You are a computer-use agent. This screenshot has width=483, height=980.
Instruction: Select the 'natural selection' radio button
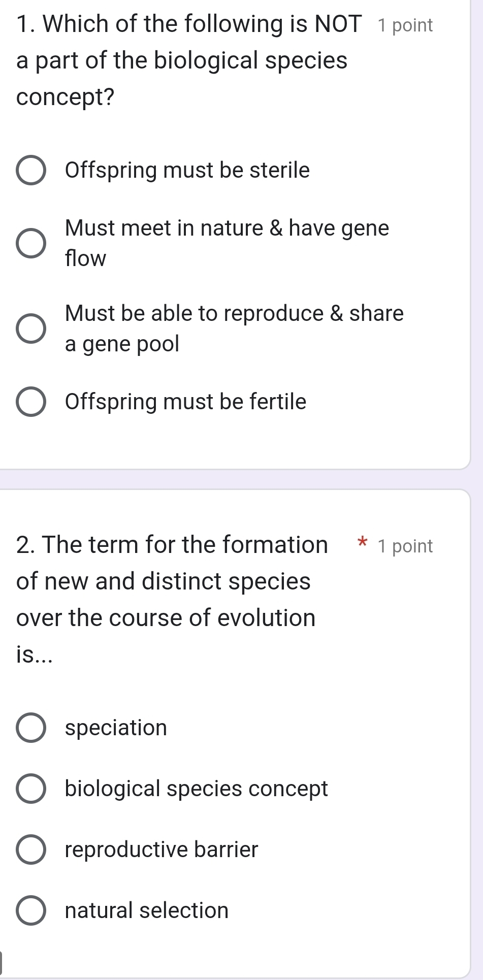pyautogui.click(x=31, y=910)
